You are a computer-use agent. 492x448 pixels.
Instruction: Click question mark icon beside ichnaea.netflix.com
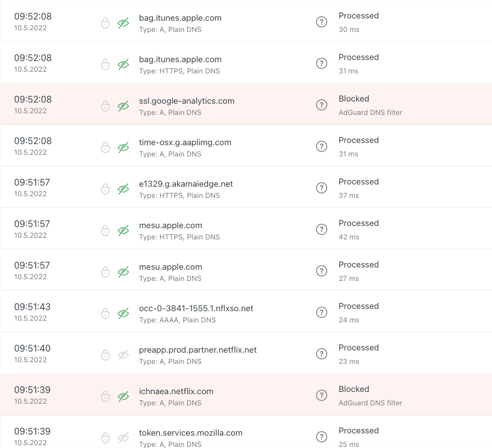coord(321,395)
